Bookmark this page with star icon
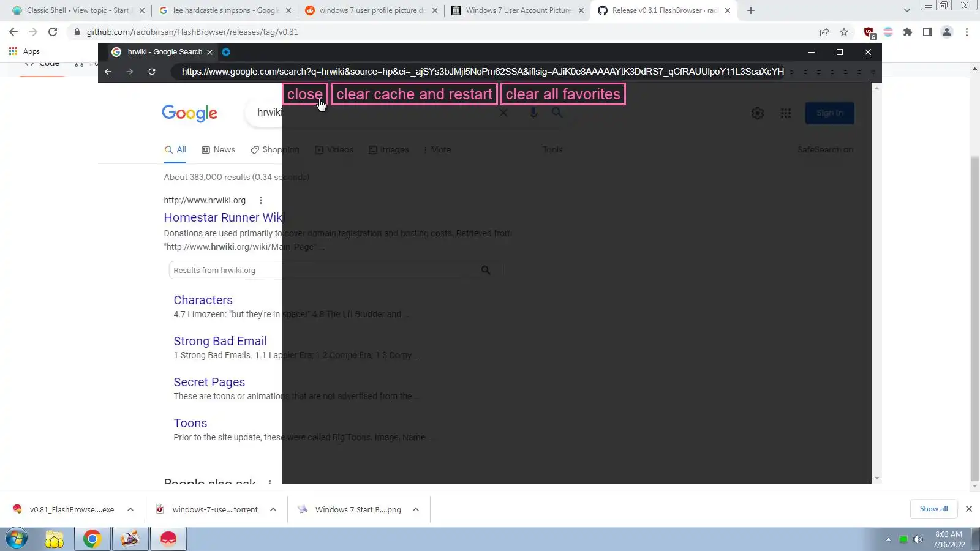Viewport: 980px width, 551px height. click(x=844, y=32)
